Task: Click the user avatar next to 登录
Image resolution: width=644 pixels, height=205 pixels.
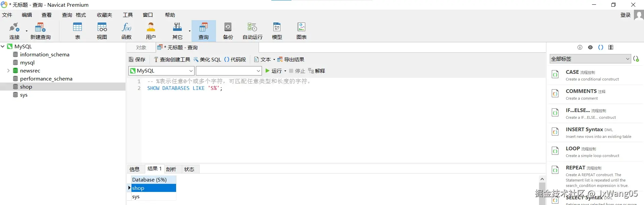Action: tap(639, 15)
